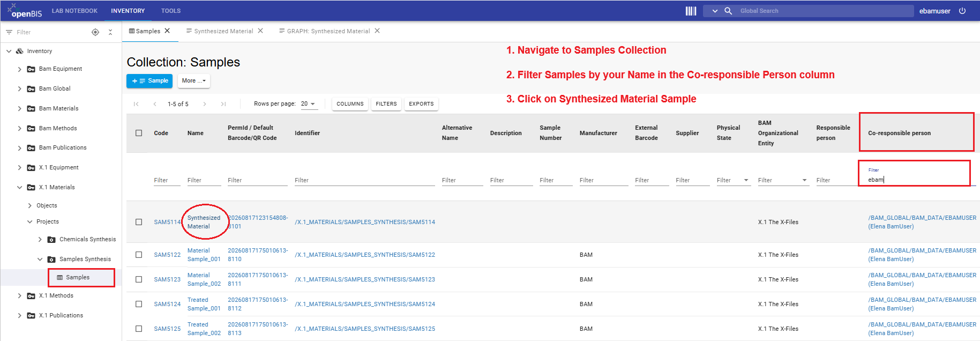Open the SAM5122 code link
The height and width of the screenshot is (341, 980).
(x=167, y=255)
